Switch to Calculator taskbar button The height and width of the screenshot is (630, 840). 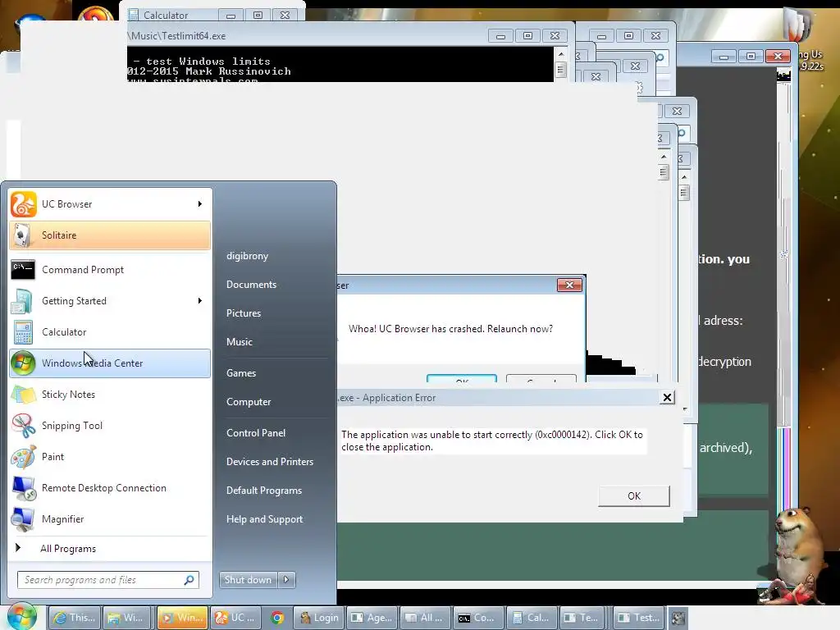click(532, 618)
